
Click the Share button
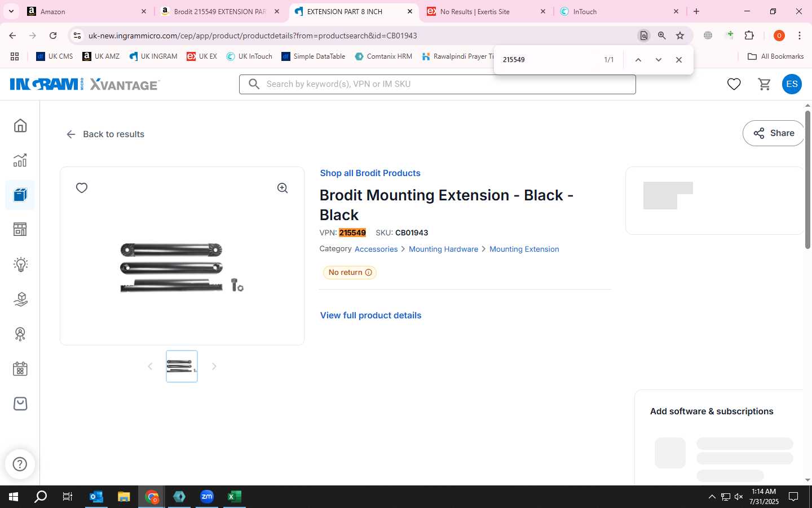point(774,133)
